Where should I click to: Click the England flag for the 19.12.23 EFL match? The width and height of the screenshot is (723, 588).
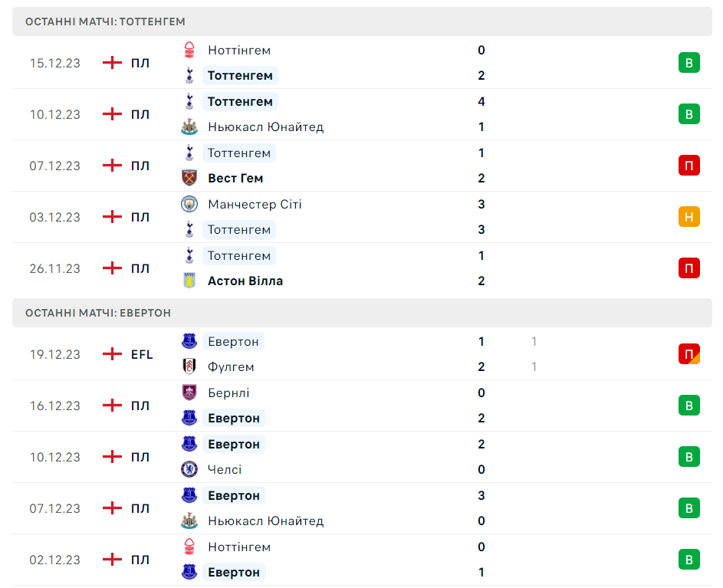click(x=113, y=354)
